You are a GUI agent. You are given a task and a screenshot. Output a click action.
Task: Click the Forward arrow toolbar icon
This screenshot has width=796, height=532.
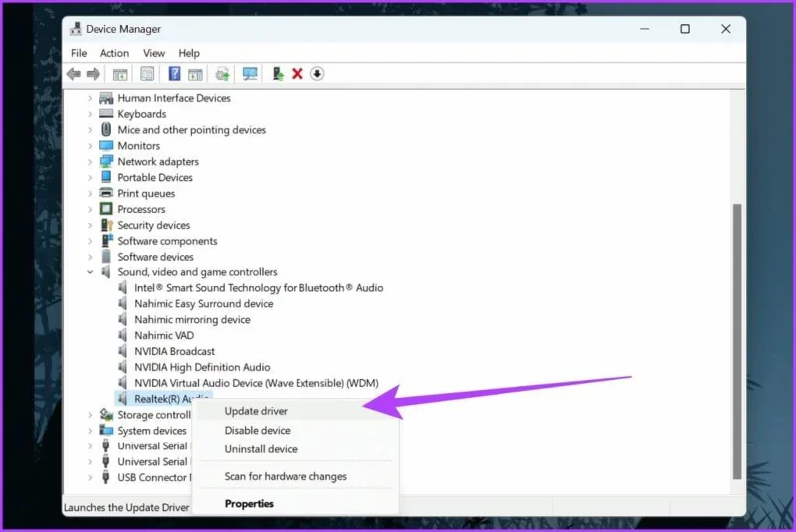coord(94,74)
